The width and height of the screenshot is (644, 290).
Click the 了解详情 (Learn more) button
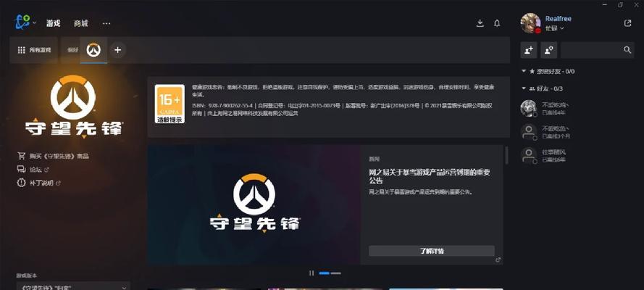click(x=432, y=251)
